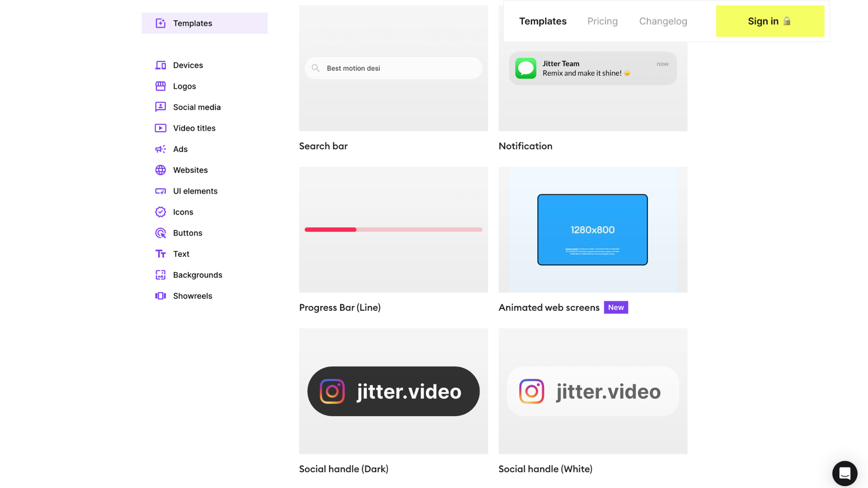This screenshot has height=488, width=868.
Task: Click the pink progress bar line preview
Action: pos(393,230)
